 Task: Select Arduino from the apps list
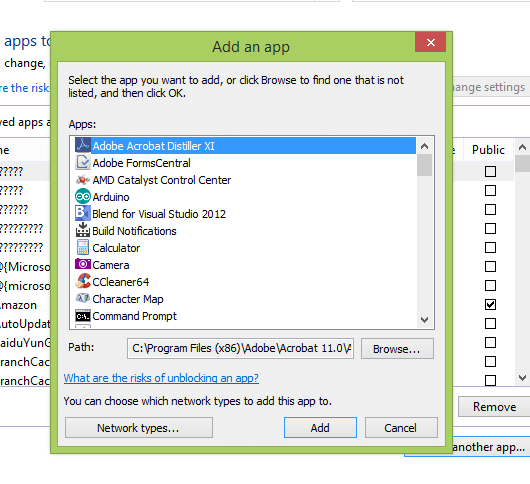tap(245, 197)
